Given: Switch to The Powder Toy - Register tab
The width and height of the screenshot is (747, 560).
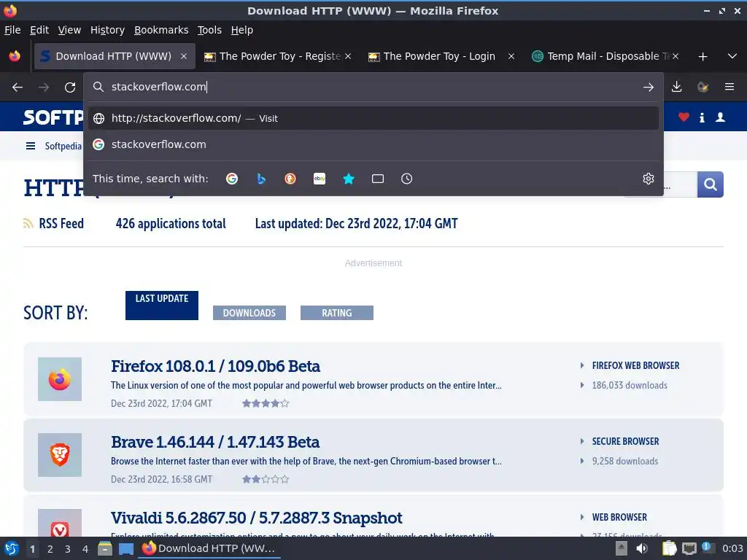Looking at the screenshot, I should [278, 56].
